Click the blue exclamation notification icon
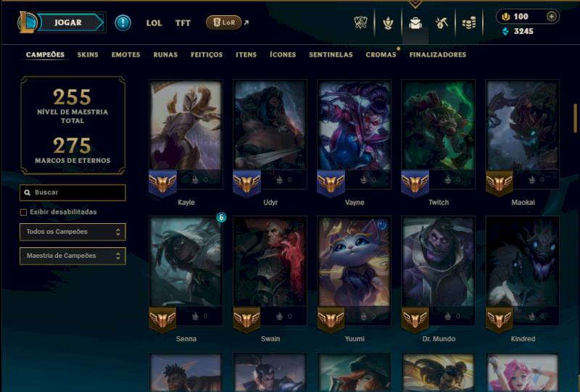Image resolution: width=580 pixels, height=392 pixels. pyautogui.click(x=123, y=23)
